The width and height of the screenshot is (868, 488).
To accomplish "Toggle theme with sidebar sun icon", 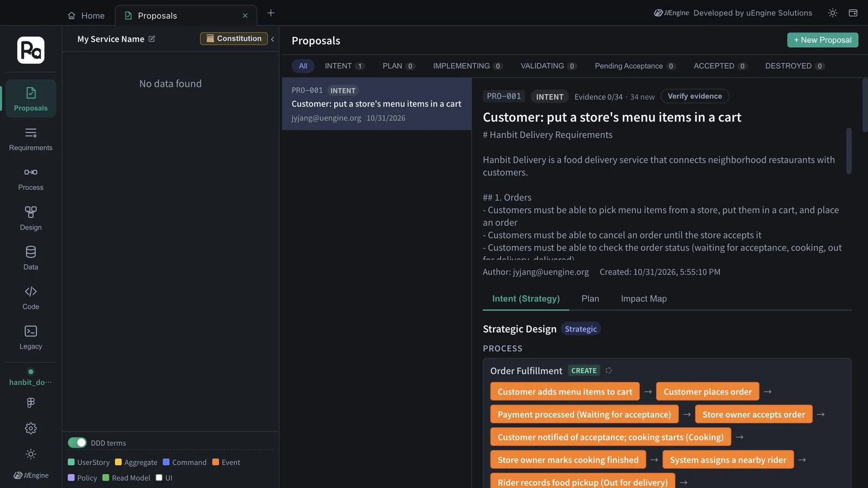I will (31, 454).
